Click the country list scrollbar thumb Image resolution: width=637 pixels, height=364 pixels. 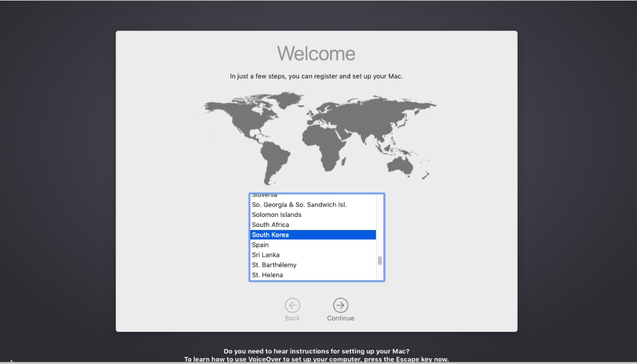pyautogui.click(x=380, y=260)
